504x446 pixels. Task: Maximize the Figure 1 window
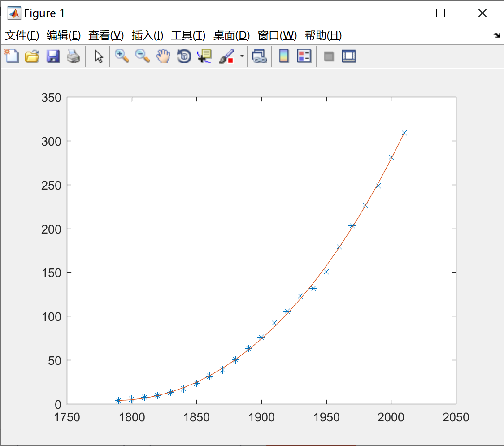[x=441, y=13]
